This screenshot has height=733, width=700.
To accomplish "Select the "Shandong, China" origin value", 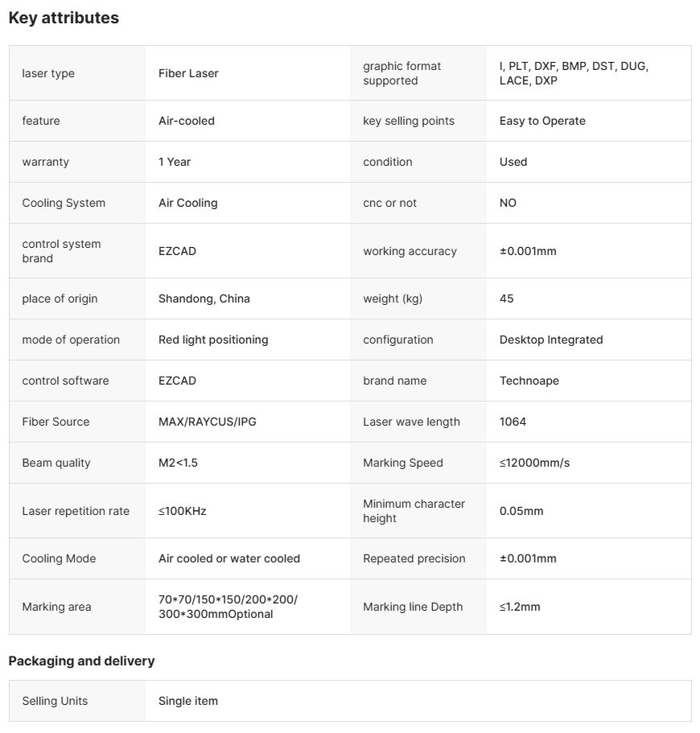I will point(204,299).
